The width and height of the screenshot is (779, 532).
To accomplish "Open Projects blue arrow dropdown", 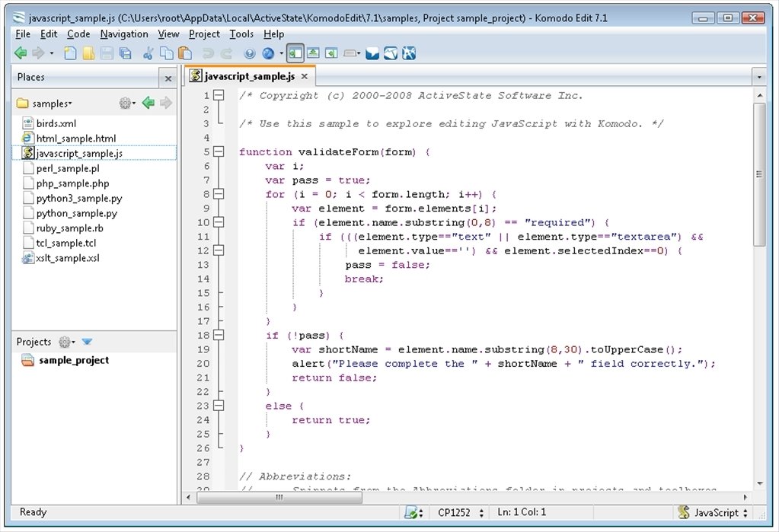I will tap(87, 342).
